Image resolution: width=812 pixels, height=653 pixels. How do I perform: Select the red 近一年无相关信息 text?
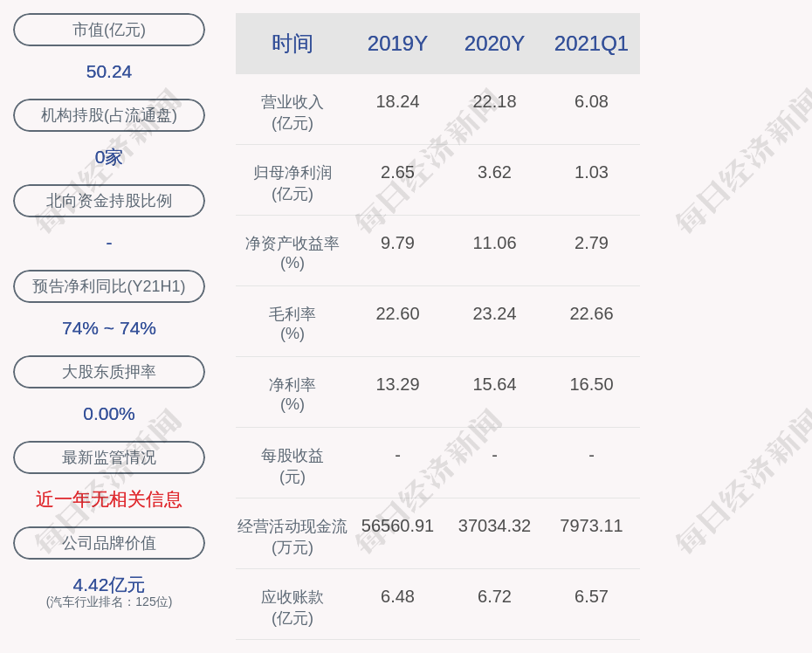tap(109, 499)
